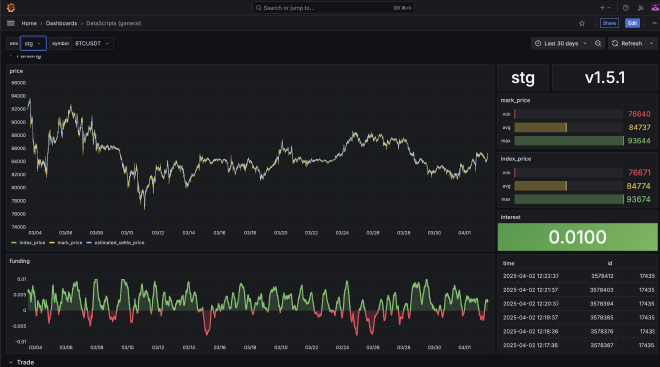Click the Share button
Viewport: 660px width, 367px height.
coord(609,23)
